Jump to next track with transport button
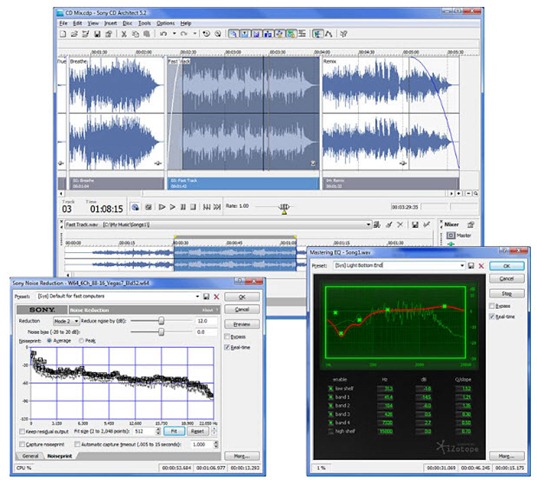The image size is (537, 480). (x=217, y=207)
